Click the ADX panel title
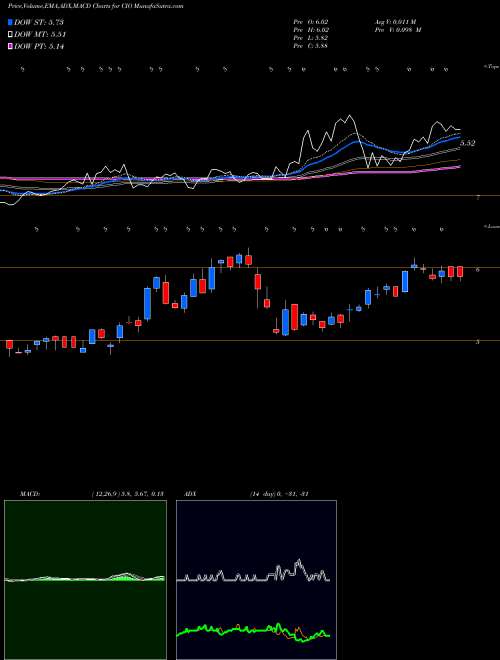500x660 pixels. point(191,494)
